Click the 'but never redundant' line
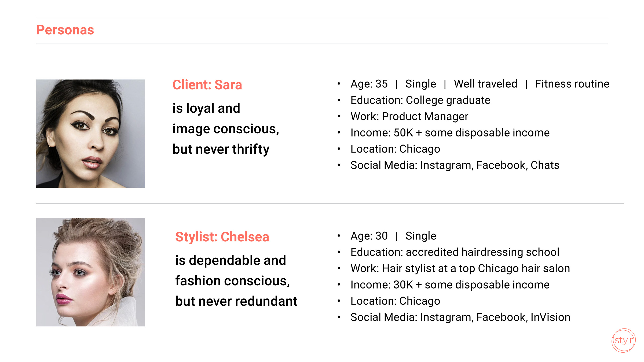 236,301
